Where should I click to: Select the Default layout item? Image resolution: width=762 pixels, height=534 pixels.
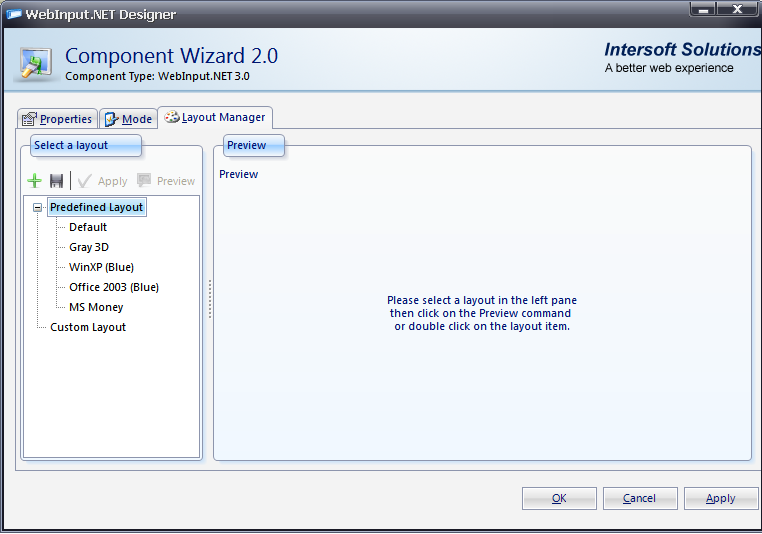point(88,227)
